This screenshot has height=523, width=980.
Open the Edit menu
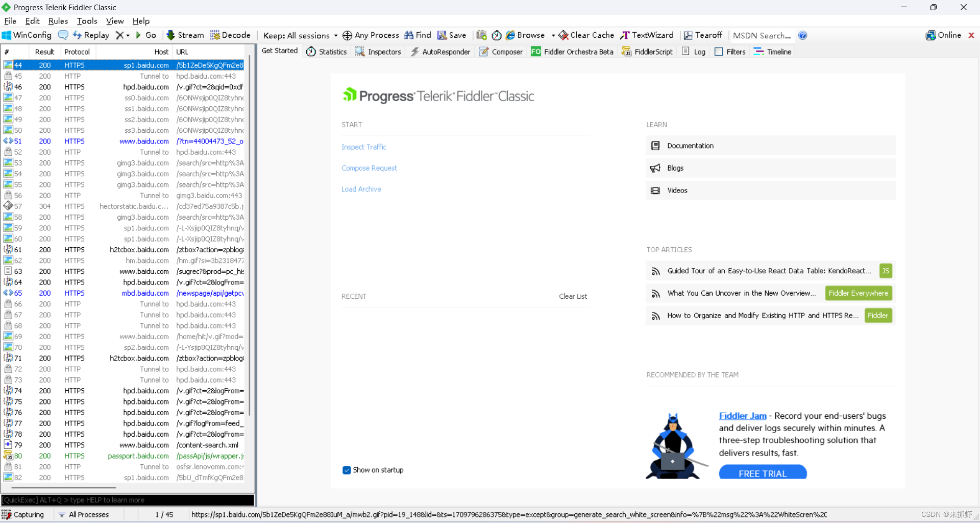pyautogui.click(x=32, y=21)
